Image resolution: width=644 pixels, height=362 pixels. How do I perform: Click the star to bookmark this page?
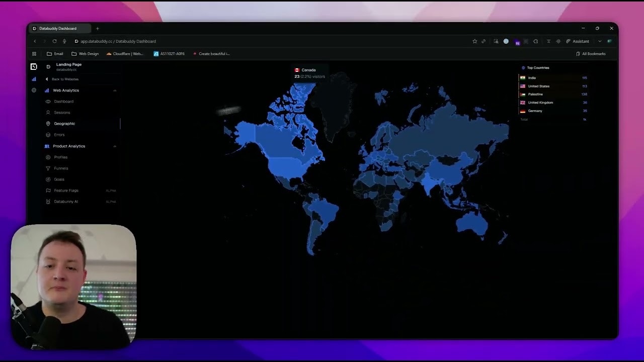474,41
